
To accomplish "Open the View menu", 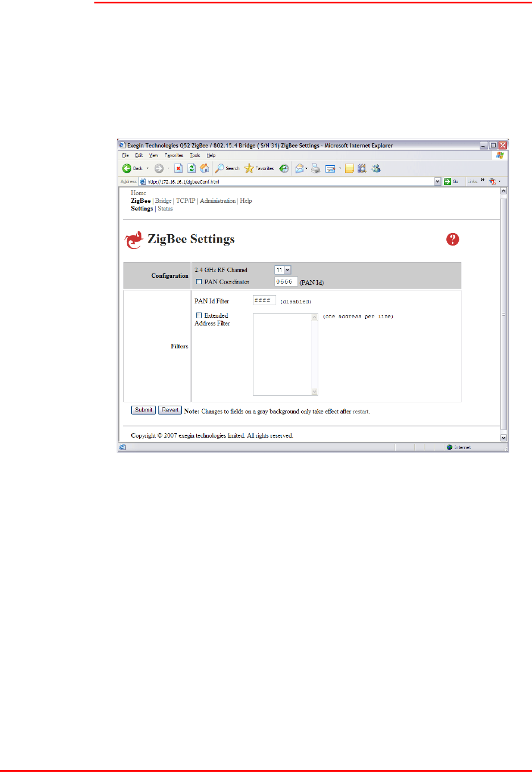I will 153,155.
